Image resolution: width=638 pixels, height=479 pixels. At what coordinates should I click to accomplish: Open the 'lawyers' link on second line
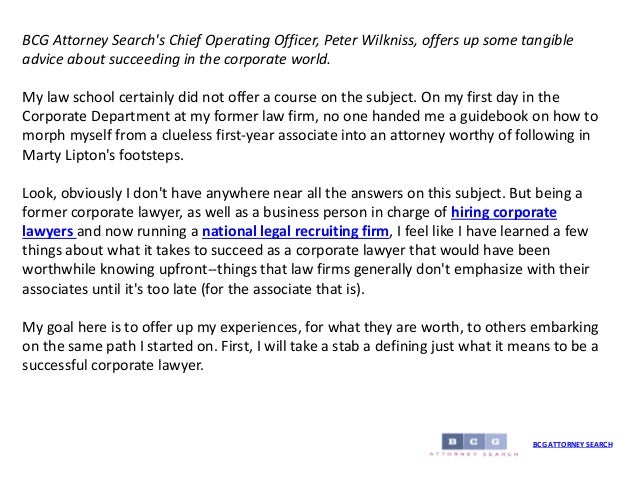tap(48, 232)
